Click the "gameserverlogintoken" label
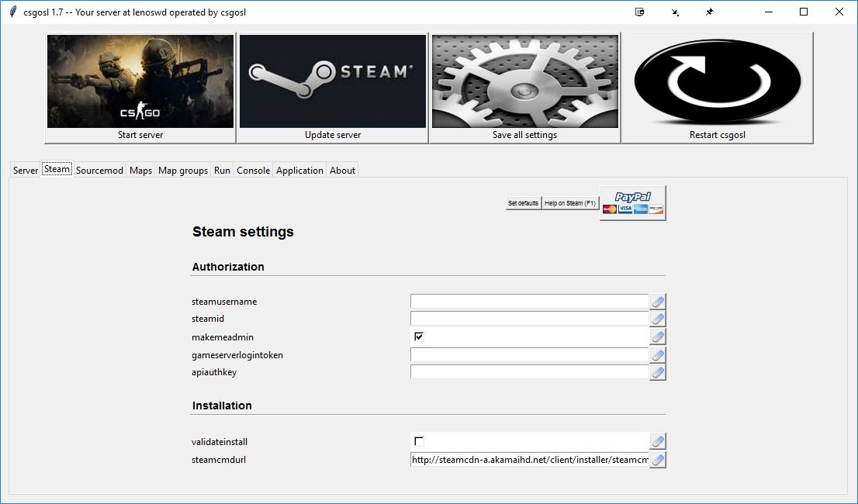Viewport: 858px width, 504px height. [237, 355]
